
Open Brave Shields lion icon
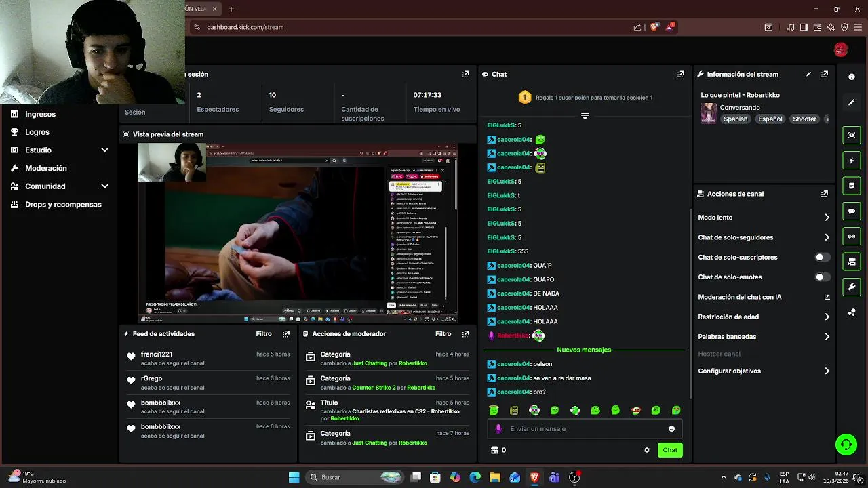654,27
